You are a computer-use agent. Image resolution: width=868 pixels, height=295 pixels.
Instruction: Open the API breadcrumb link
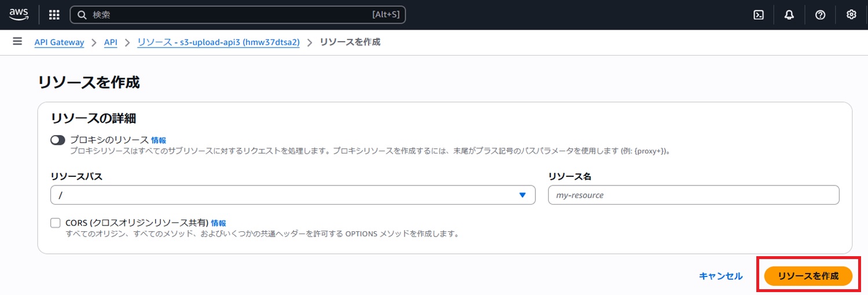[111, 42]
